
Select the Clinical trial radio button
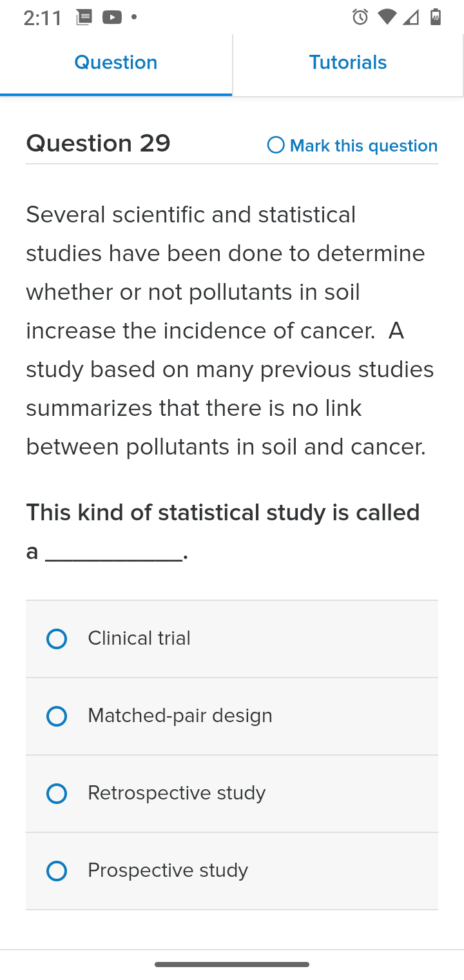(x=57, y=639)
